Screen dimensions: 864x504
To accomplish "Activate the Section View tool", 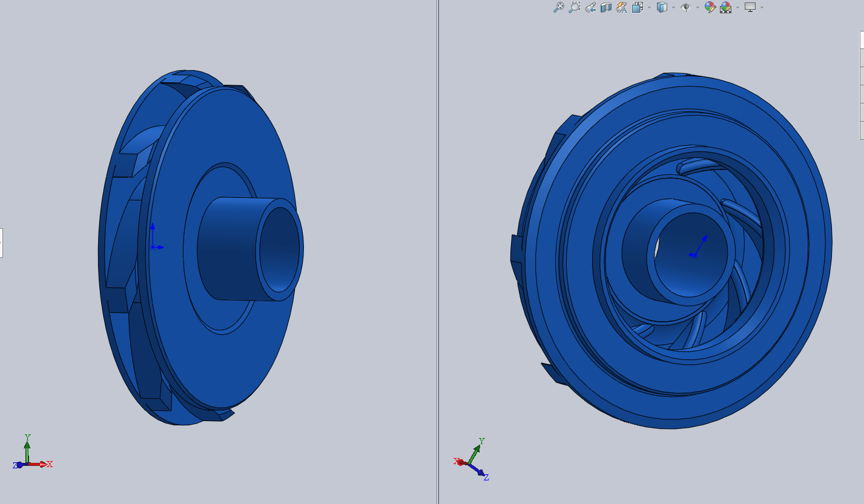I will coord(606,7).
